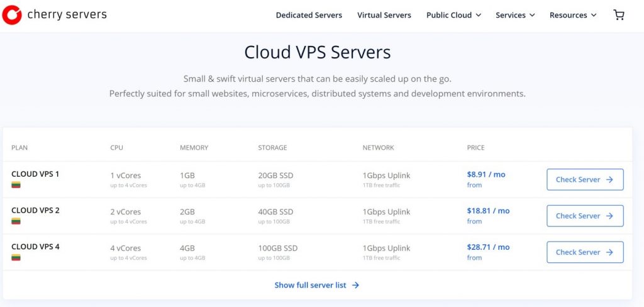Go to Virtual Servers in navigation
Viewport: 644px width, 307px height.
(384, 15)
